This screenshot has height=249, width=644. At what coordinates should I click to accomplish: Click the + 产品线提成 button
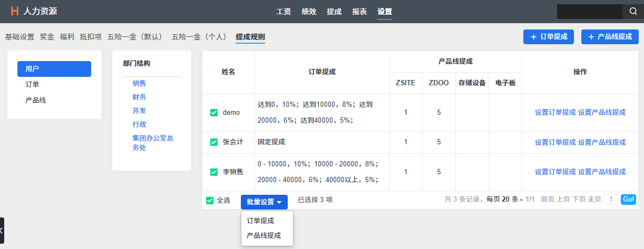click(x=610, y=37)
